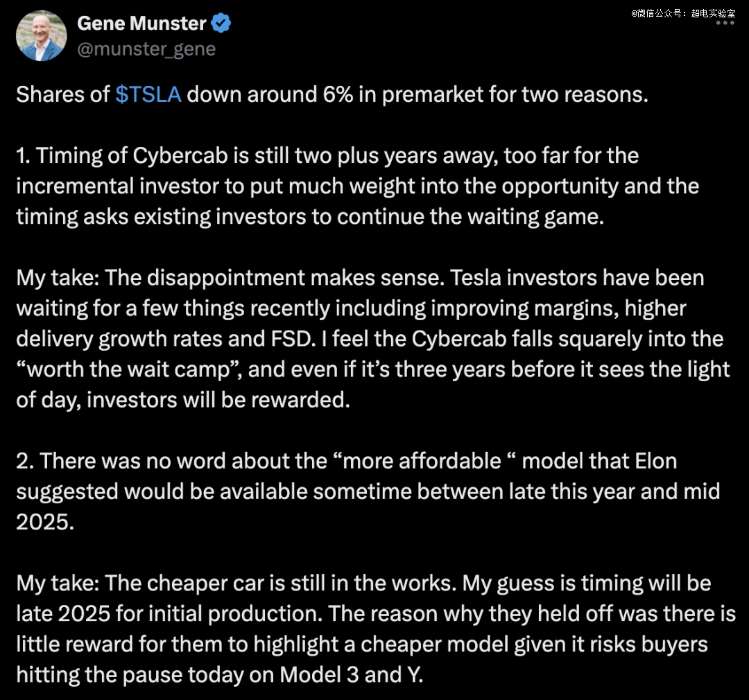Click the line starting "2. There was no word"
This screenshot has height=700, width=749.
(346, 462)
